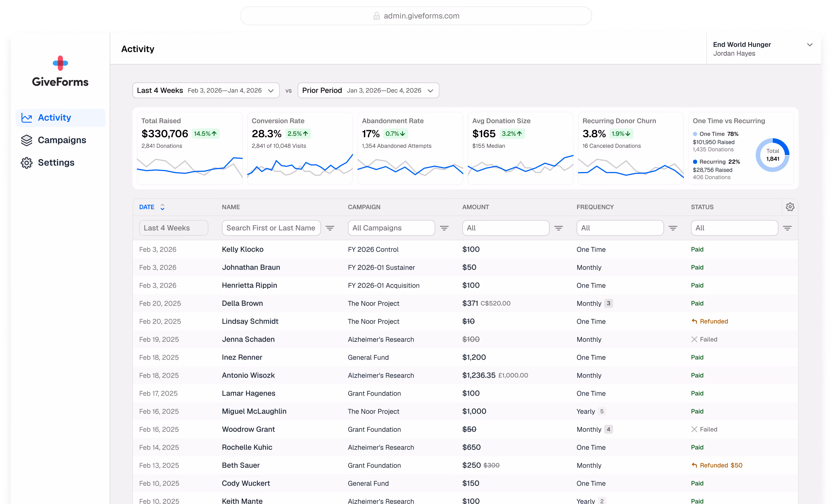Open the Status All filter field
The width and height of the screenshot is (832, 504).
click(x=734, y=228)
